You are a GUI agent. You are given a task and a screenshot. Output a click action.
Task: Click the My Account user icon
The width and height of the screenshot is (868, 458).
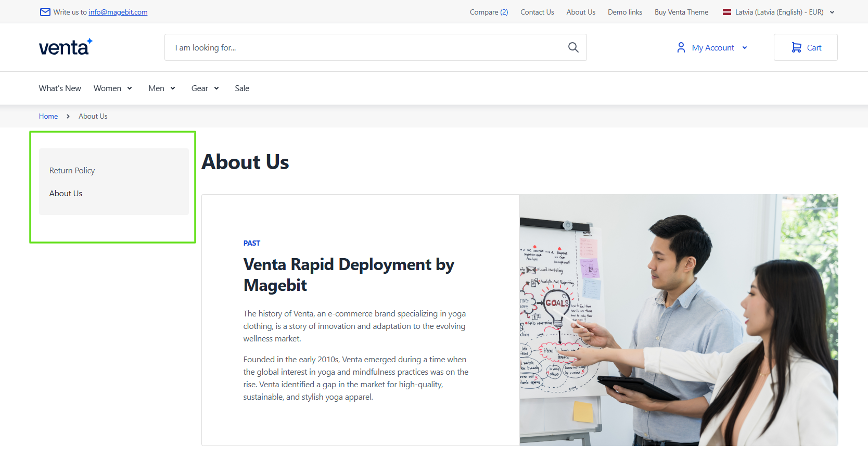[x=681, y=47]
